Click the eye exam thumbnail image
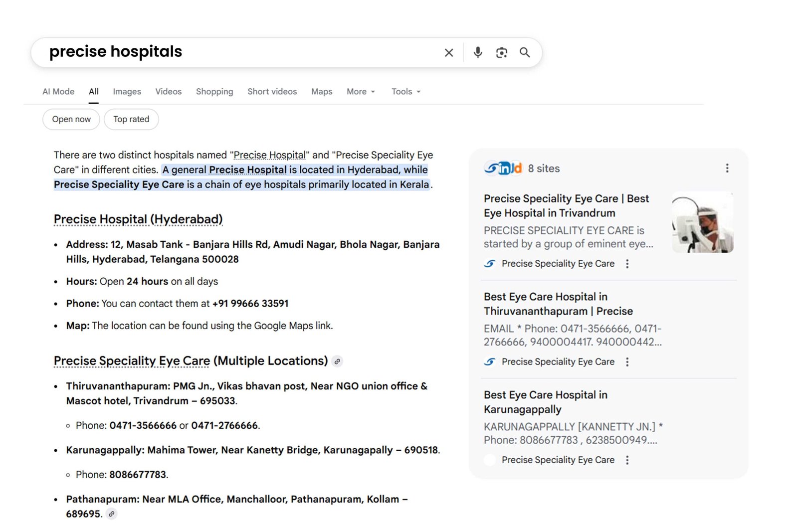798x532 pixels. 702,222
